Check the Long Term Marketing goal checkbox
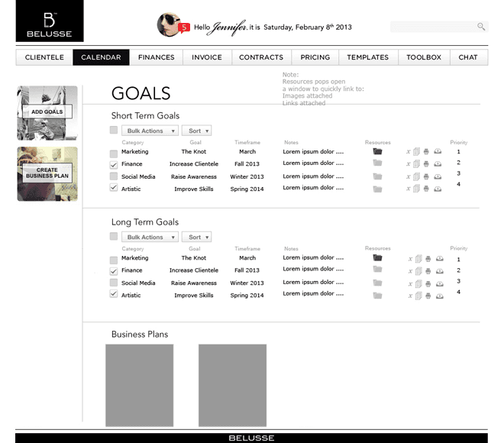The image size is (504, 443). (114, 260)
